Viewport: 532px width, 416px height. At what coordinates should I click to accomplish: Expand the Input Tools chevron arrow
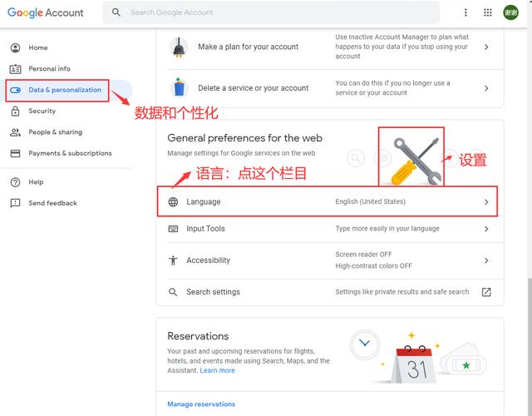[486, 229]
